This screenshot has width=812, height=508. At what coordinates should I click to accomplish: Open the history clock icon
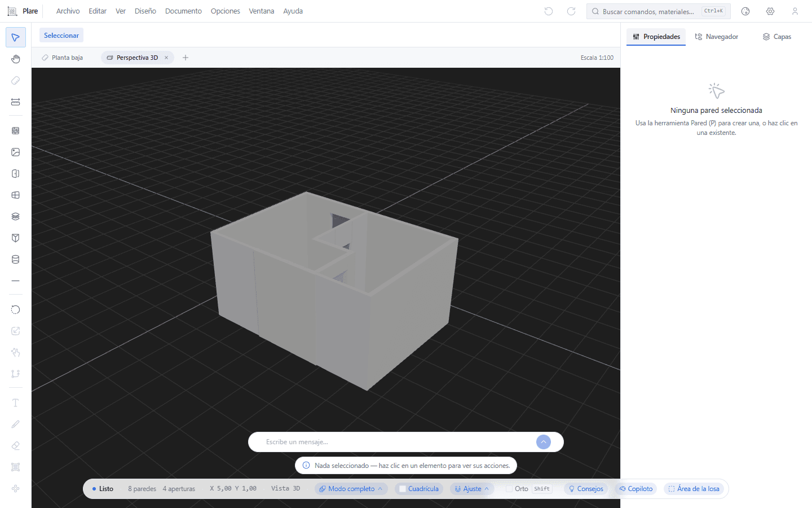(x=745, y=11)
